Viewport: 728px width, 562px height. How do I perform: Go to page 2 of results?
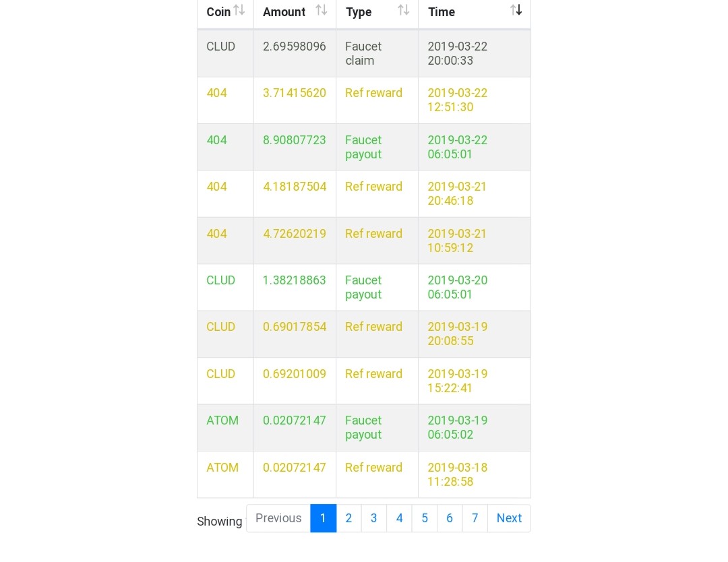coord(348,518)
